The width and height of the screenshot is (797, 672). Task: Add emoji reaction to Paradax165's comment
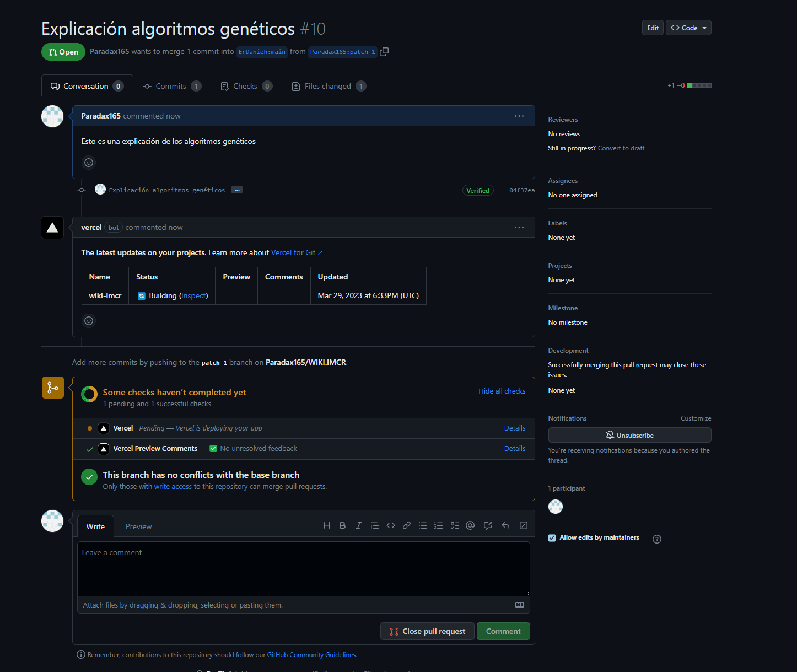point(89,163)
